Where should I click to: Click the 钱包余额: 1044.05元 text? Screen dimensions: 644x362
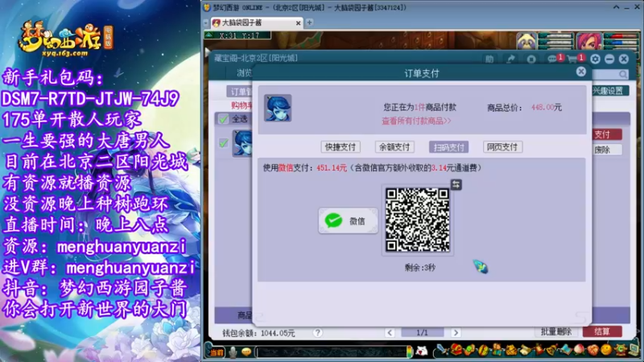tap(258, 333)
